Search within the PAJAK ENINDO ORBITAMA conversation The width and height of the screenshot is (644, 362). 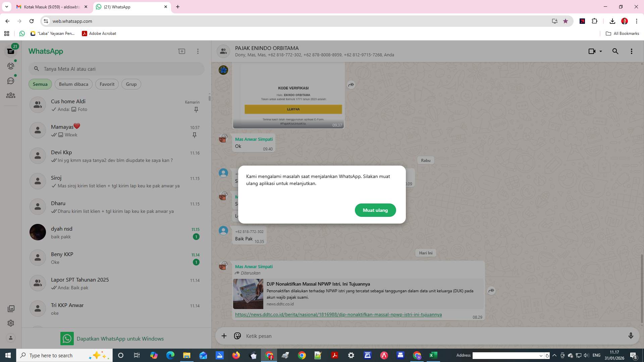click(x=615, y=51)
